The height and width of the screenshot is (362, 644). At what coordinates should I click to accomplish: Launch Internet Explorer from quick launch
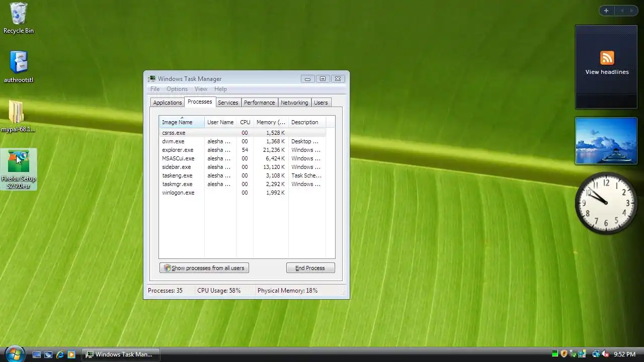coord(60,354)
